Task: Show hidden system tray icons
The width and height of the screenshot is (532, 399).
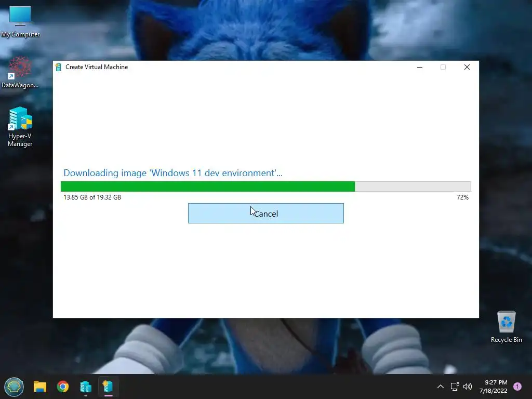Action: [x=441, y=387]
